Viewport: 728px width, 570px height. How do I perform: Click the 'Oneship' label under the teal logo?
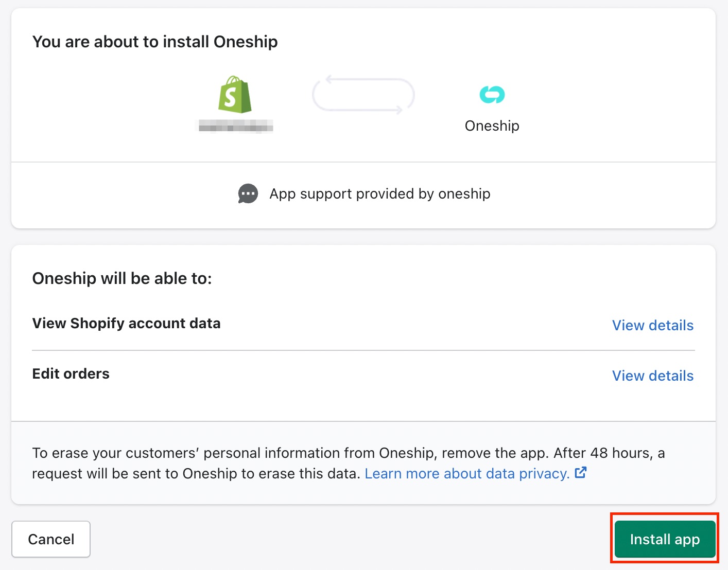492,126
